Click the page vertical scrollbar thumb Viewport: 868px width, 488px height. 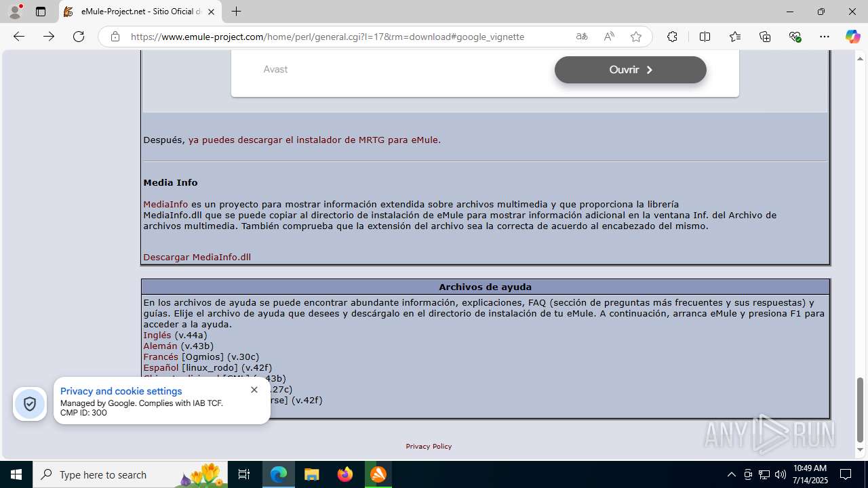pos(861,409)
